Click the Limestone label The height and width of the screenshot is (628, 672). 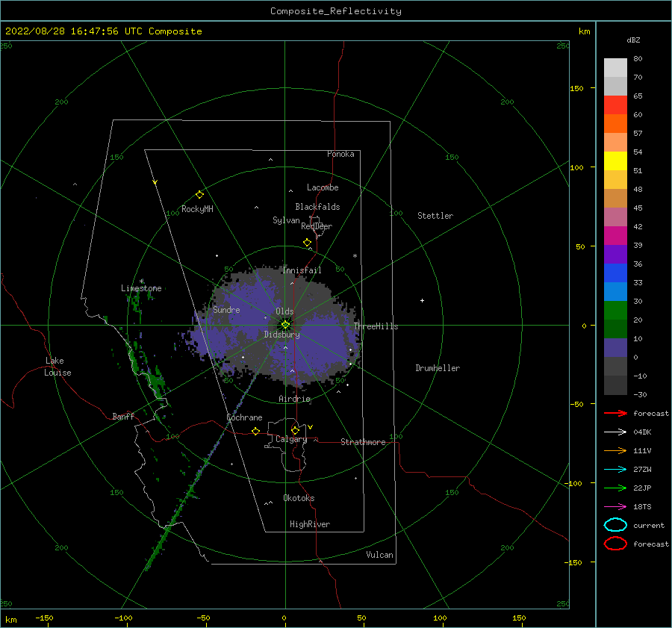coord(141,288)
